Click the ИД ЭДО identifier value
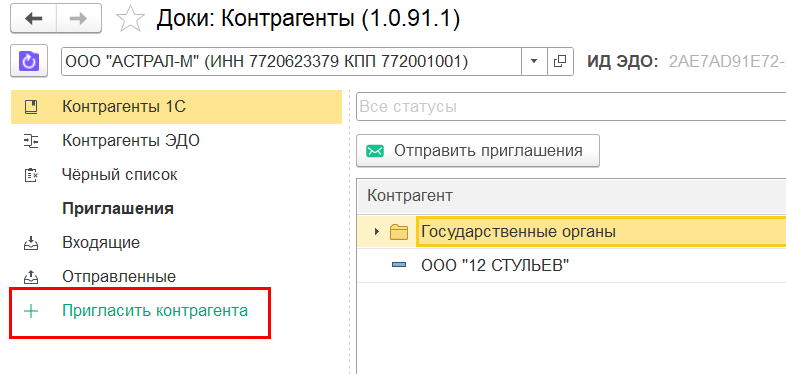 [727, 62]
